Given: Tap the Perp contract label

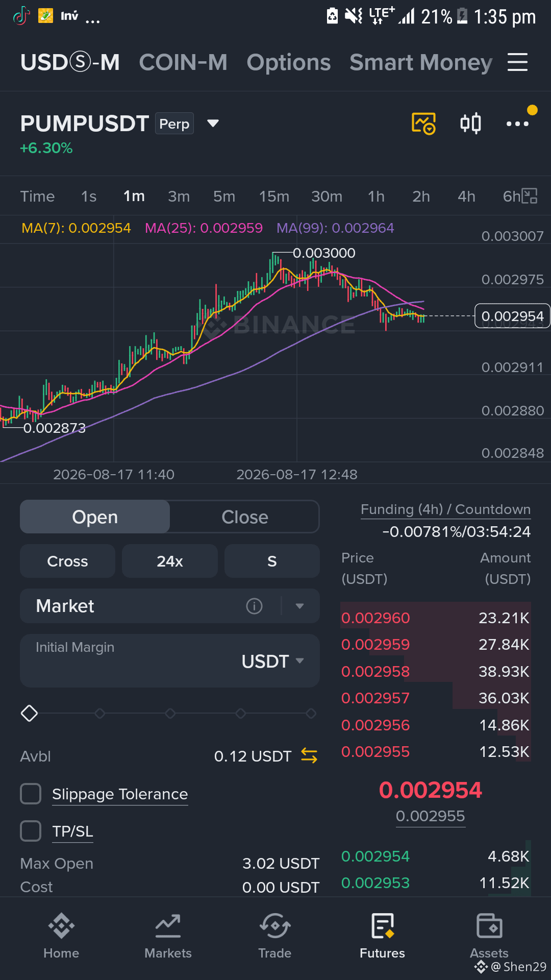Looking at the screenshot, I should click(174, 124).
